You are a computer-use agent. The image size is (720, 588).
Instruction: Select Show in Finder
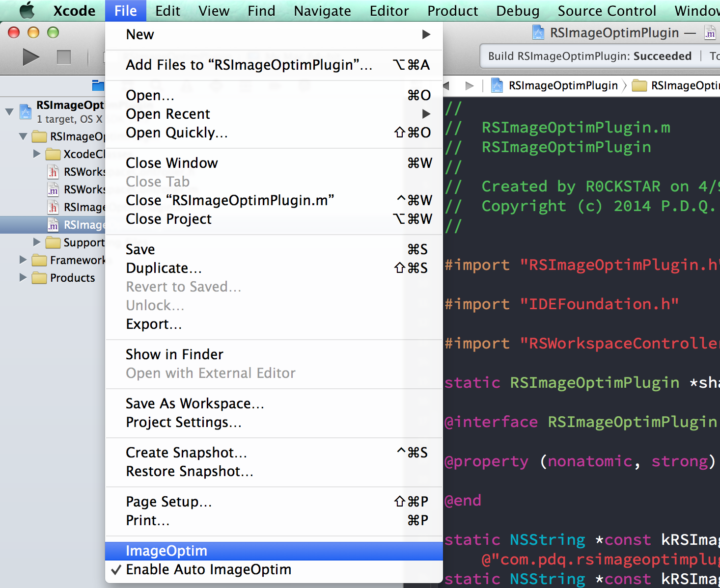point(274,354)
